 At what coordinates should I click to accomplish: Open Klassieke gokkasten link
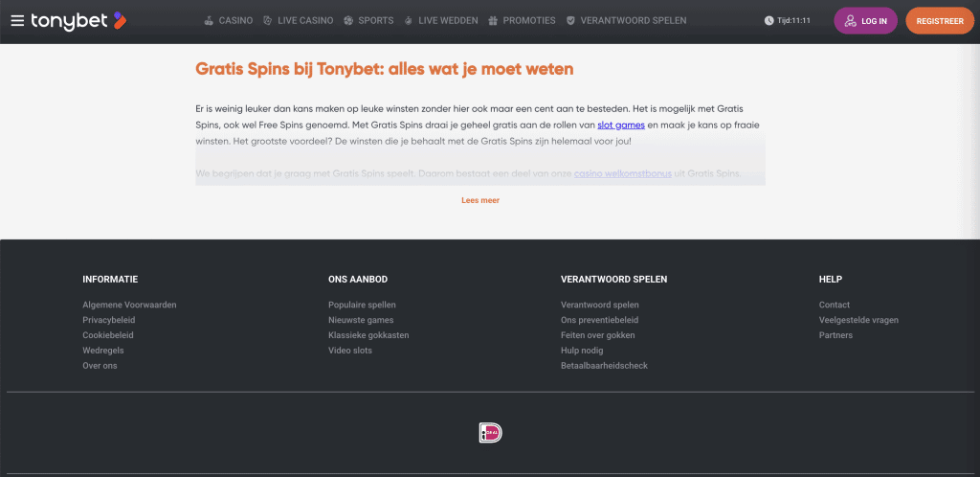368,335
